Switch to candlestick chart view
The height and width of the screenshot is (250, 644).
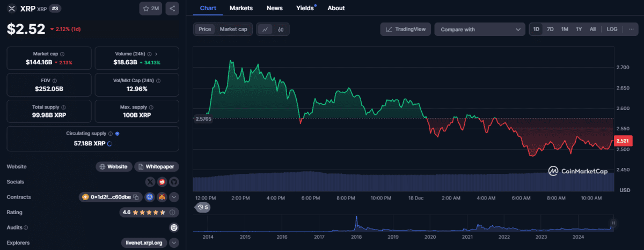[x=281, y=29]
